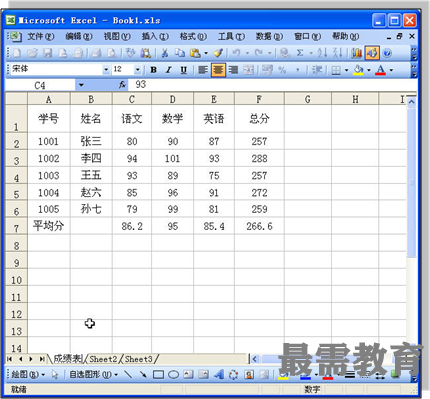This screenshot has height=399, width=430.
Task: Expand the Name Box dropdown arrow
Action: point(81,85)
